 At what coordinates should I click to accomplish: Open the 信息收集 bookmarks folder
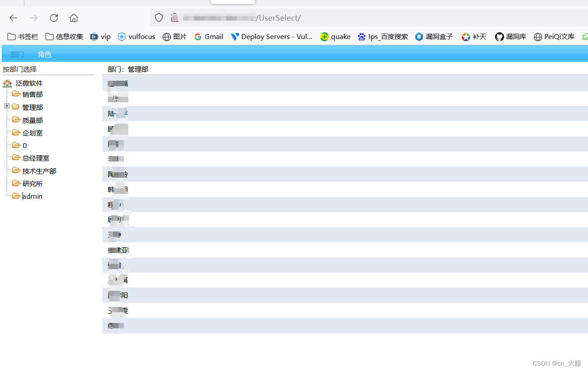[64, 37]
